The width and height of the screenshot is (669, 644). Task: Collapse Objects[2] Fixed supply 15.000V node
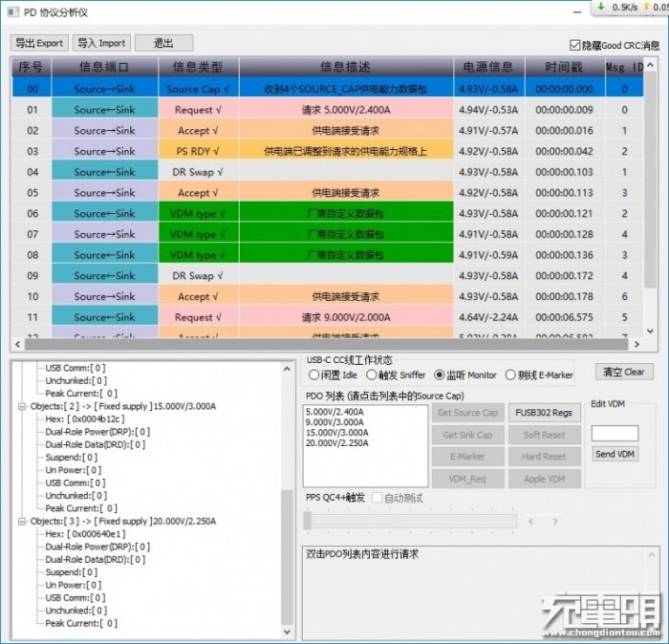[22, 406]
